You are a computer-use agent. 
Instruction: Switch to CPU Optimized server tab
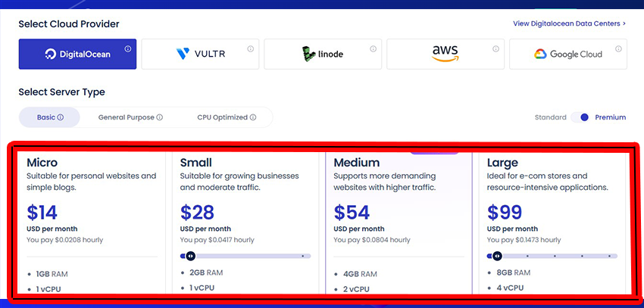(222, 117)
